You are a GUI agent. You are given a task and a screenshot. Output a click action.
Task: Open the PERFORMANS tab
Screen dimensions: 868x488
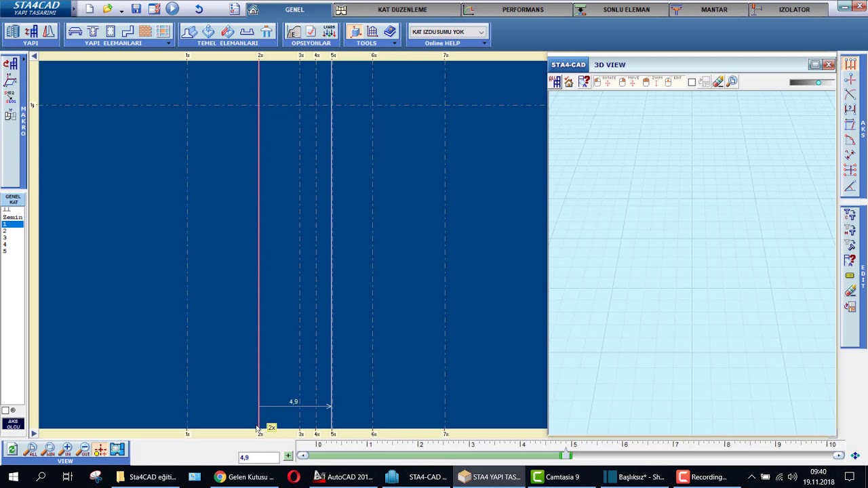click(x=523, y=9)
